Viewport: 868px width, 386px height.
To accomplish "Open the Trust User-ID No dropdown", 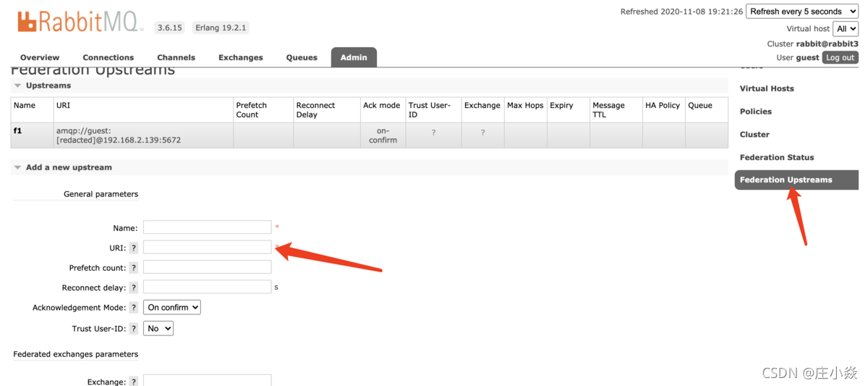I will click(158, 328).
